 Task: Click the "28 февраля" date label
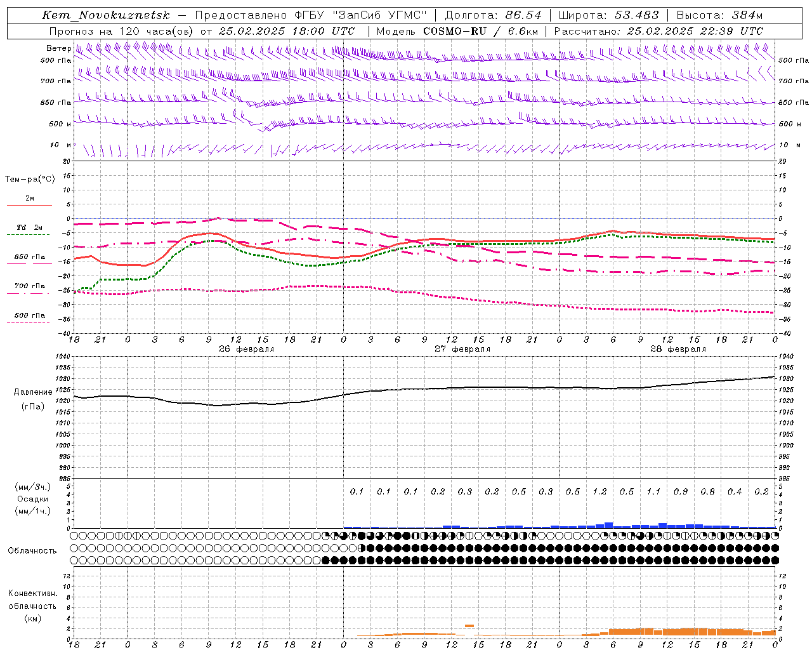678,349
